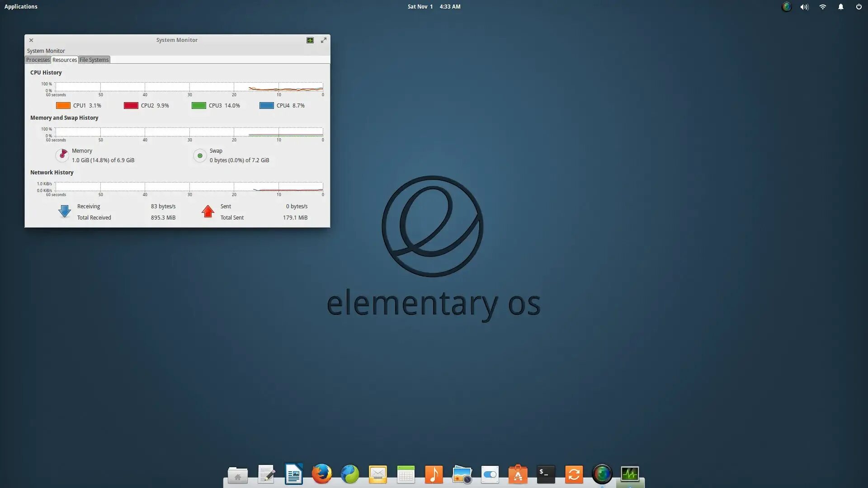The height and width of the screenshot is (488, 868).
Task: Open the Music player dock icon
Action: pos(434,474)
